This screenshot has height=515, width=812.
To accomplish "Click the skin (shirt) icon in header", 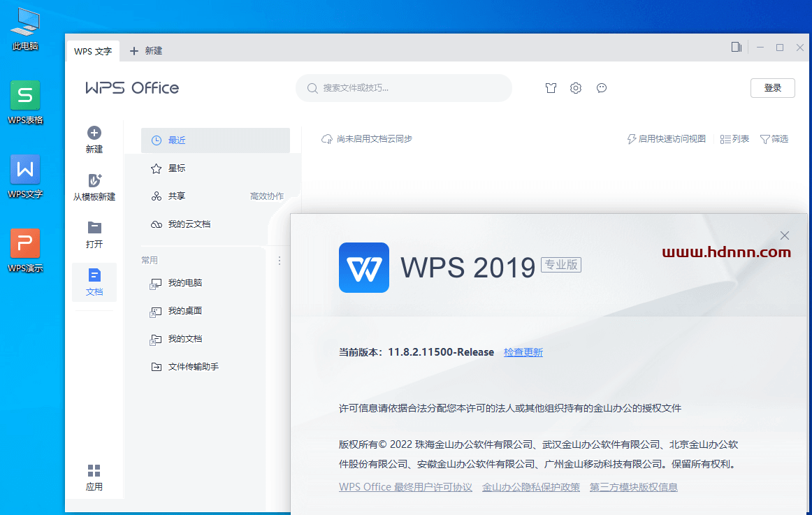I will pyautogui.click(x=551, y=88).
